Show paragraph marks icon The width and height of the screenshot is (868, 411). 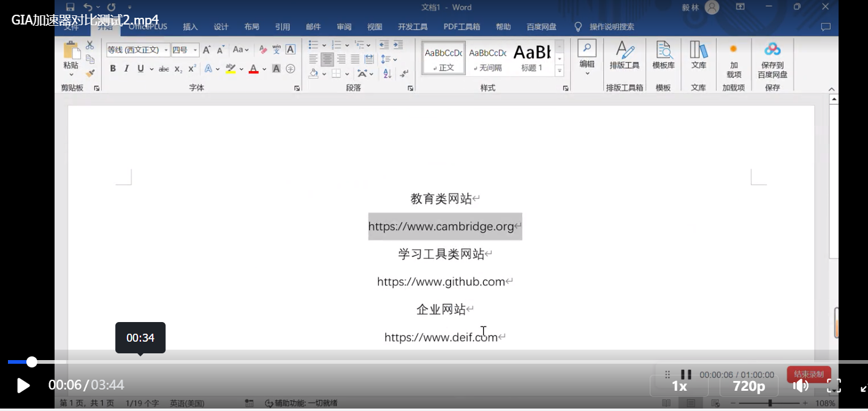click(405, 74)
